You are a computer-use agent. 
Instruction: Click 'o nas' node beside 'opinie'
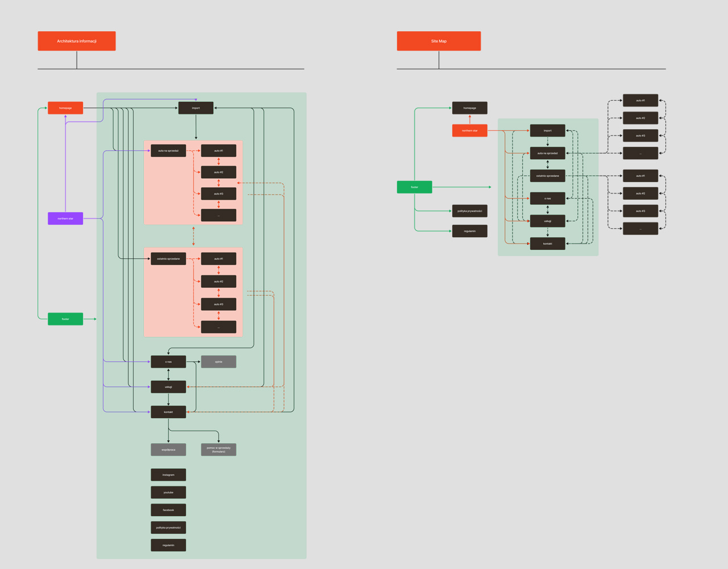[x=168, y=362]
